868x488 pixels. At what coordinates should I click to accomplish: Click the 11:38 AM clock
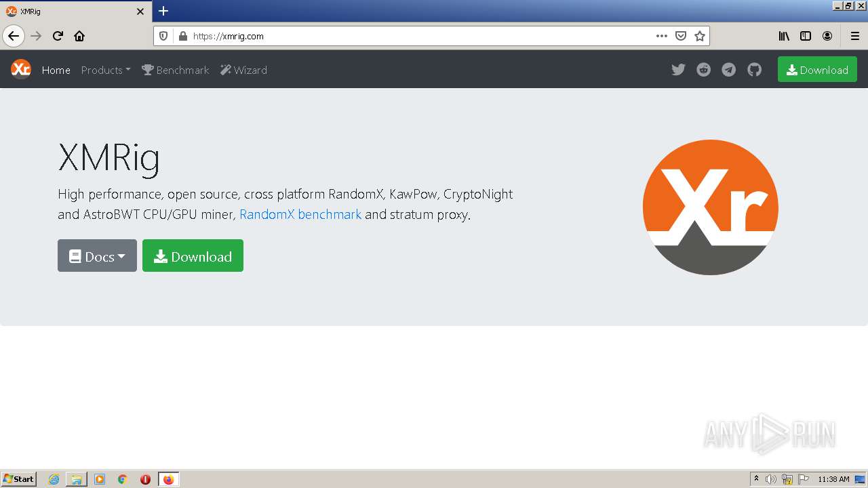click(833, 479)
